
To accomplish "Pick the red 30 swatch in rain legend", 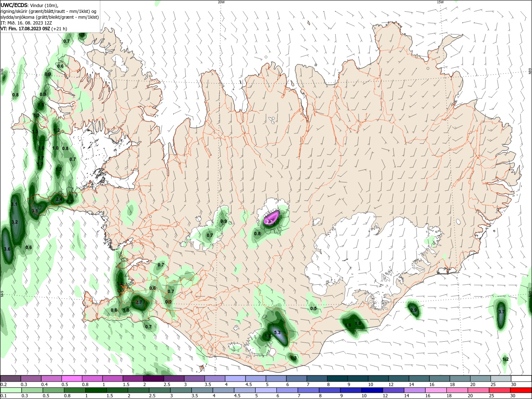I will tap(521, 390).
